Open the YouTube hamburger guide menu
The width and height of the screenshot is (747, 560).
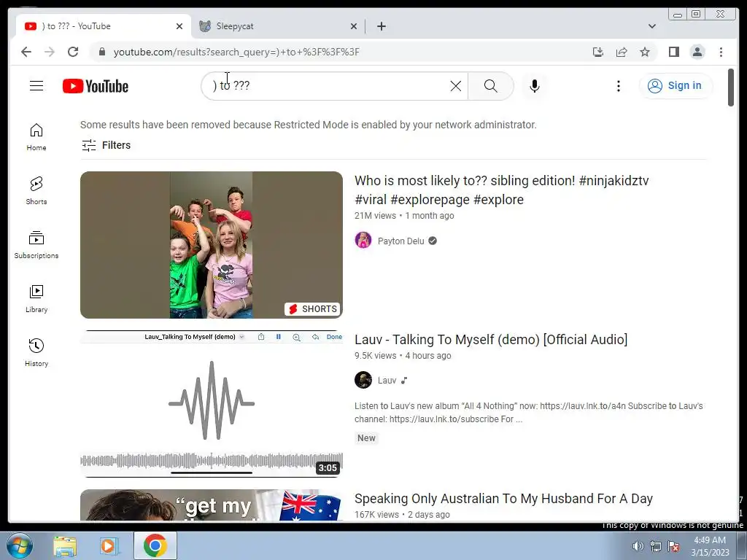36,86
